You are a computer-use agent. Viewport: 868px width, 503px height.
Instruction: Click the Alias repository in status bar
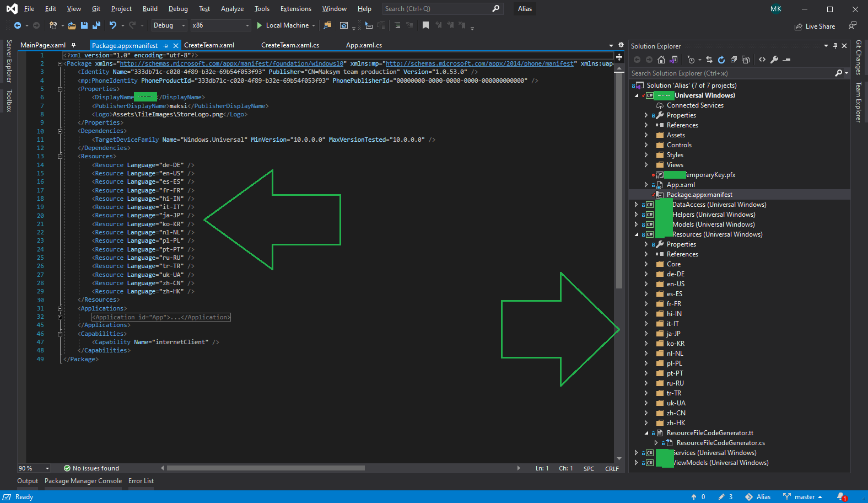click(x=758, y=497)
